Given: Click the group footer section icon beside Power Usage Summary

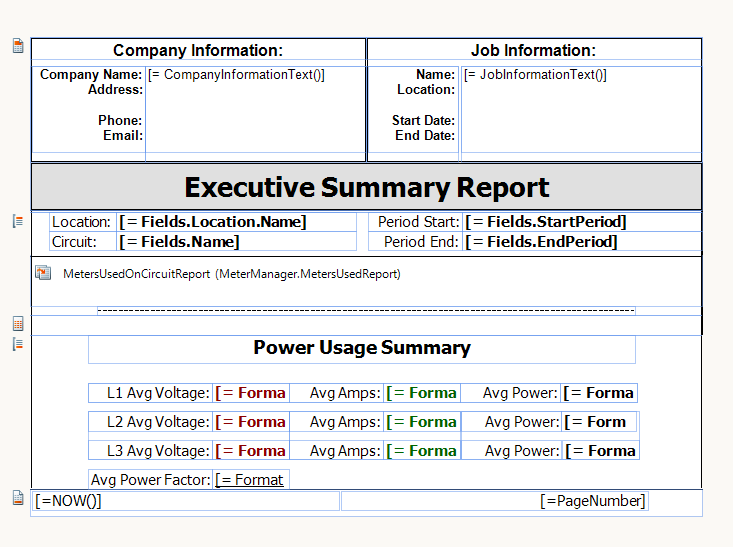Looking at the screenshot, I should point(18,344).
